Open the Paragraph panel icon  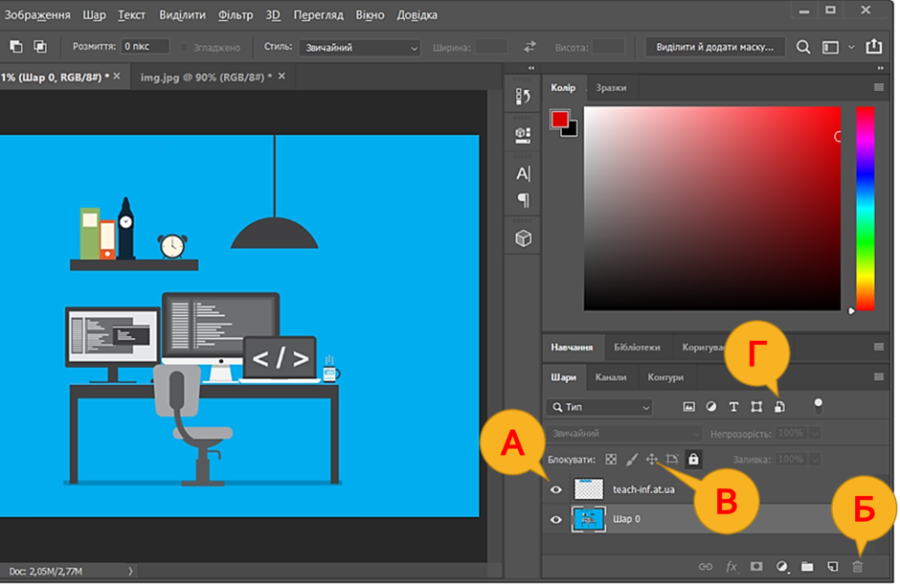click(523, 200)
